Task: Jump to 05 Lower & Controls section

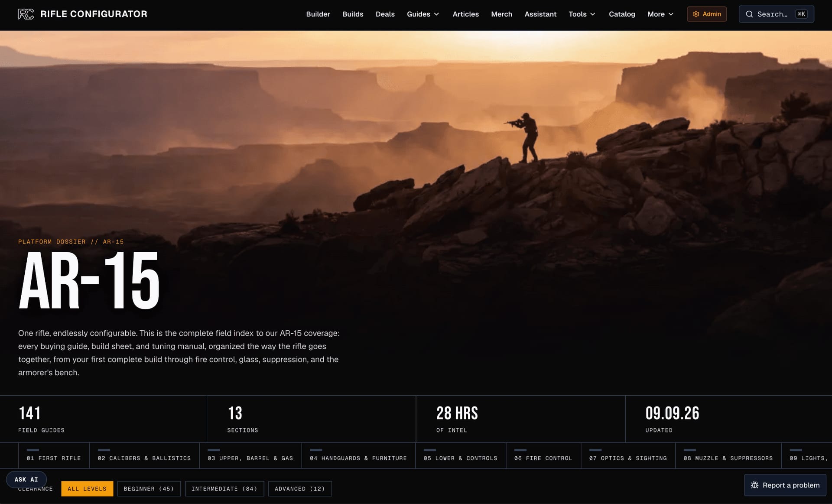Action: coord(461,456)
